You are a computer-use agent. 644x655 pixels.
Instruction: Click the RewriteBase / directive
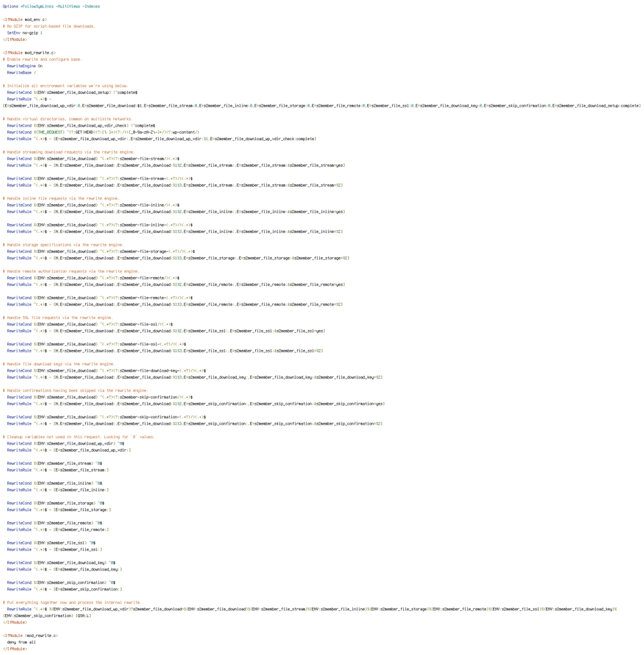click(21, 73)
